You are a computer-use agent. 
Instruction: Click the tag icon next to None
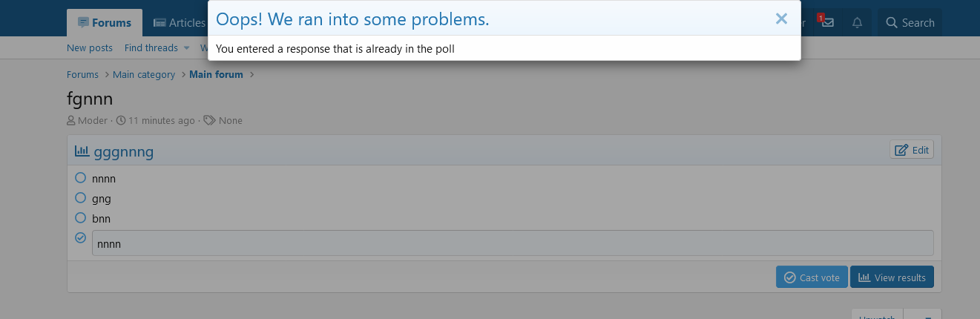(x=210, y=120)
